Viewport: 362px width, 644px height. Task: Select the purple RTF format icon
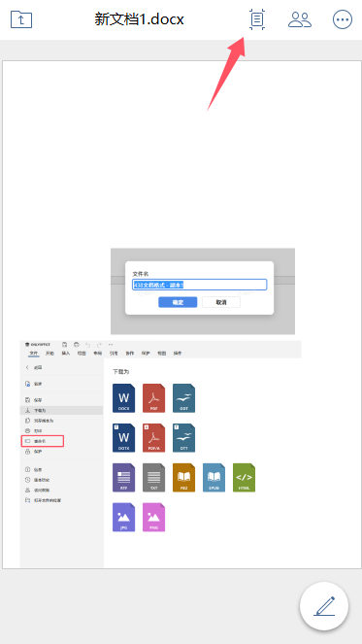tap(123, 477)
